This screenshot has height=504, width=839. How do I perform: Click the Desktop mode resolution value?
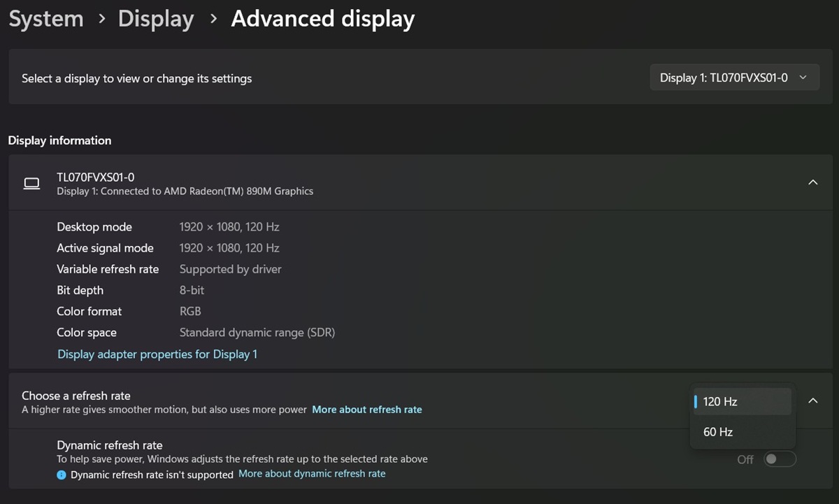(229, 227)
